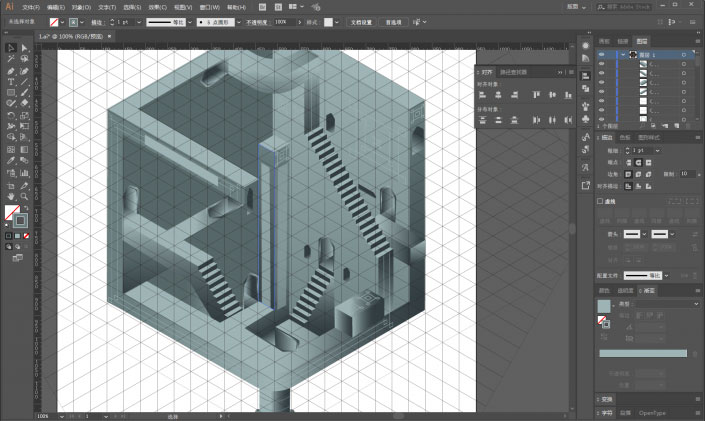This screenshot has width=705, height=421.
Task: Choose Round Join corner option
Action: coord(638,174)
